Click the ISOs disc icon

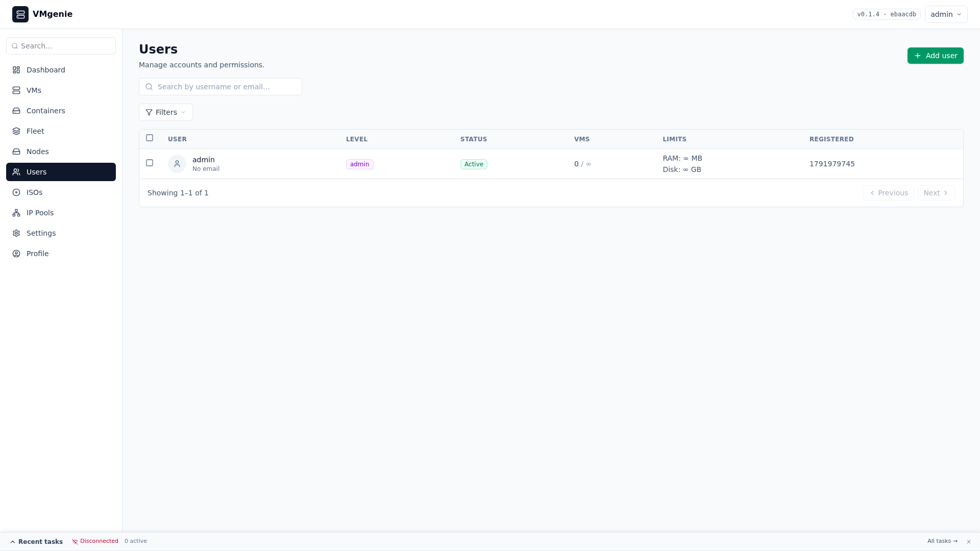16,192
